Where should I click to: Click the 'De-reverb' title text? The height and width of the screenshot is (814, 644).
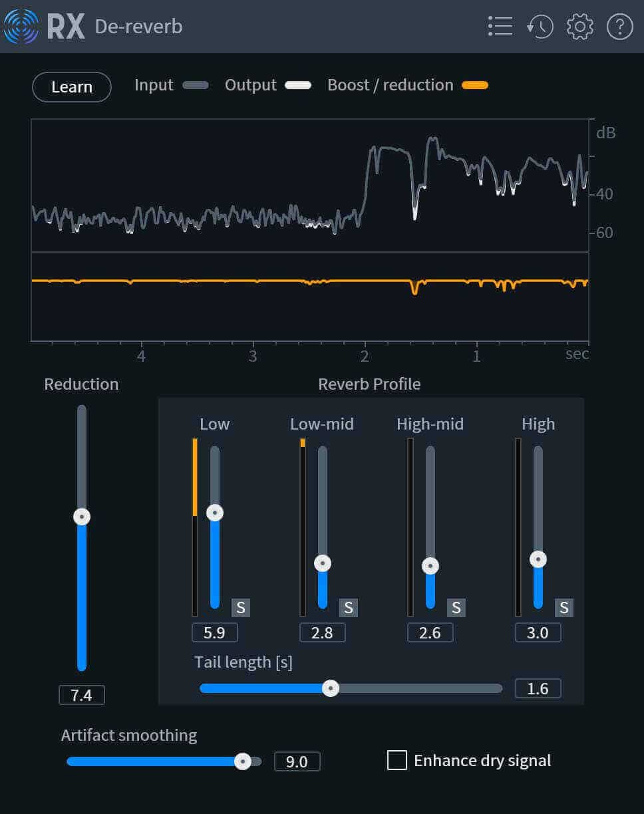click(138, 27)
